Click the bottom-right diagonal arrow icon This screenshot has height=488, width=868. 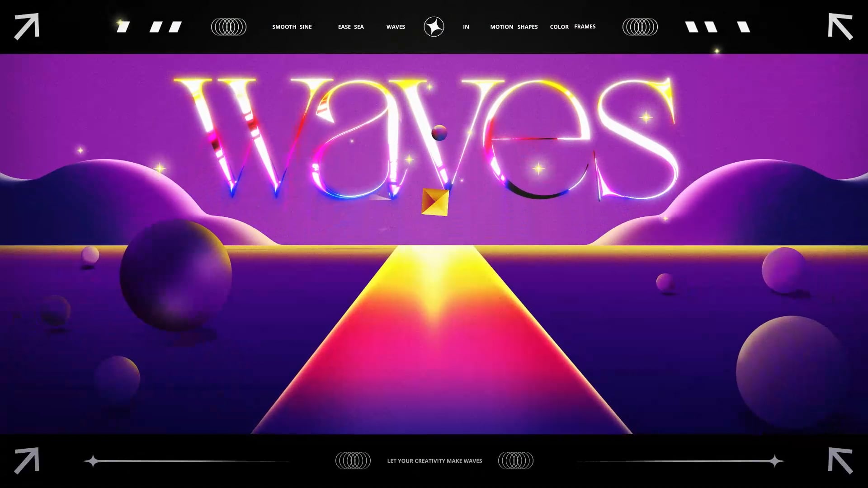pyautogui.click(x=840, y=460)
